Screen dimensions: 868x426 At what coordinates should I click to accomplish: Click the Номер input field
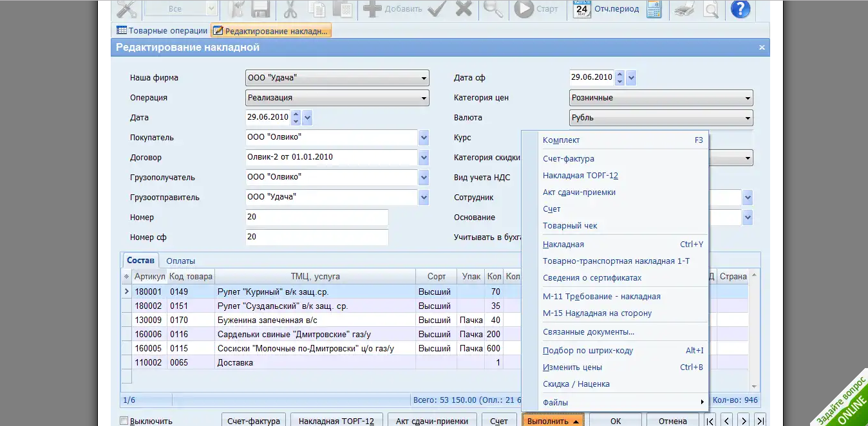click(x=317, y=218)
